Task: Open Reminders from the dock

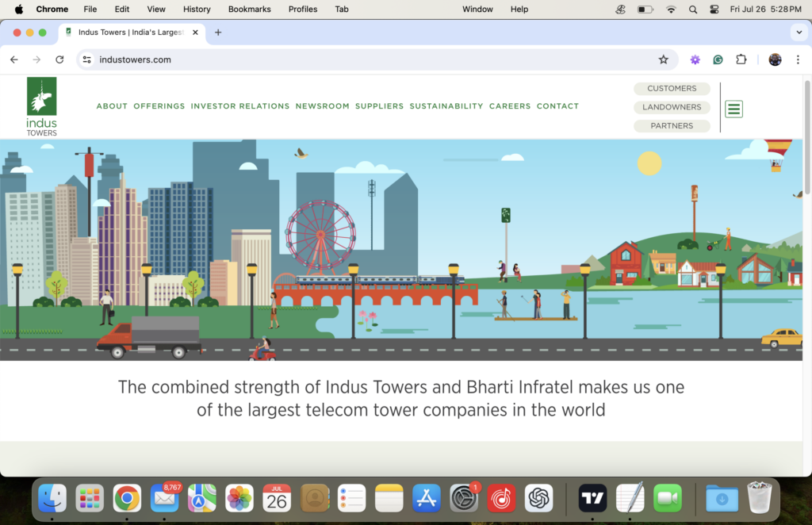Action: (351, 498)
